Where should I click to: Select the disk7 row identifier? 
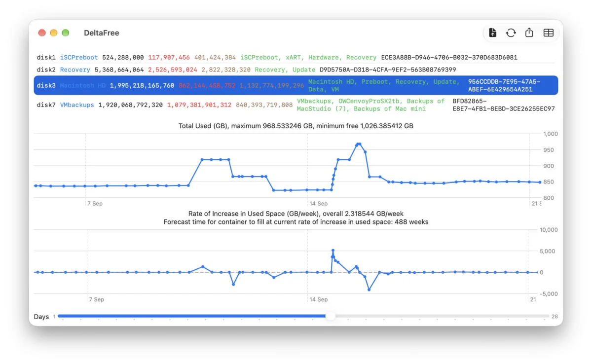pos(46,105)
